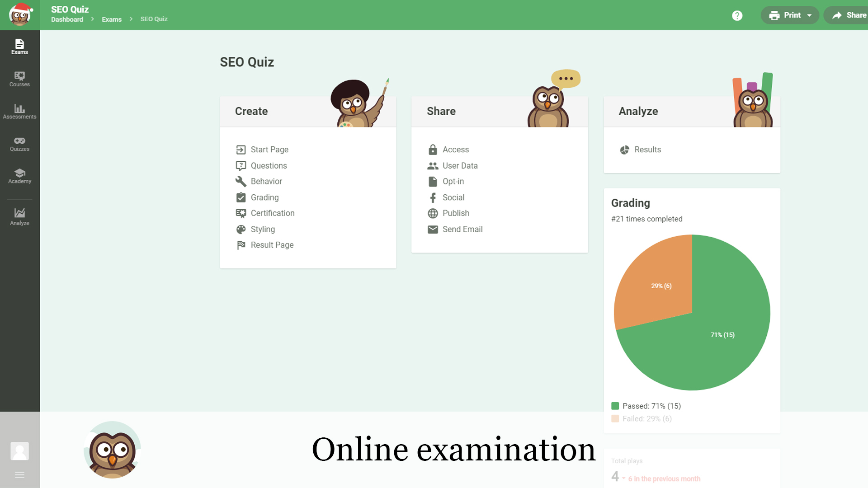The image size is (868, 488).
Task: Click the Publish globe icon
Action: [433, 213]
